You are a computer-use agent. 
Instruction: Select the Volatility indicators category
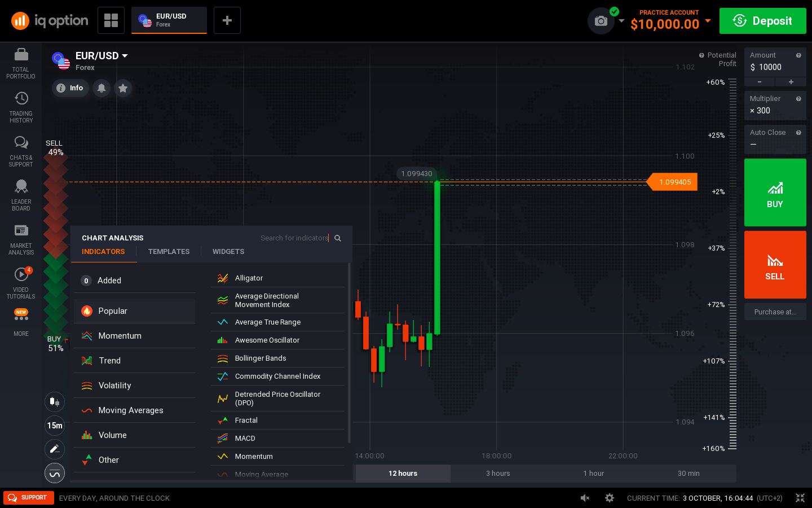click(135, 386)
